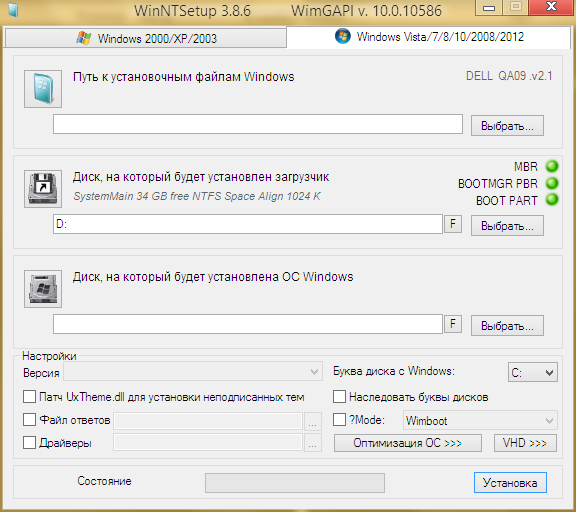Check the Драйверы checkbox
This screenshot has width=576, height=512.
point(29,443)
